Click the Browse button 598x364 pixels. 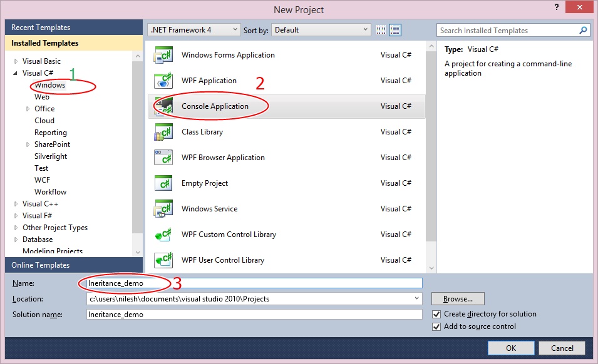click(x=457, y=298)
